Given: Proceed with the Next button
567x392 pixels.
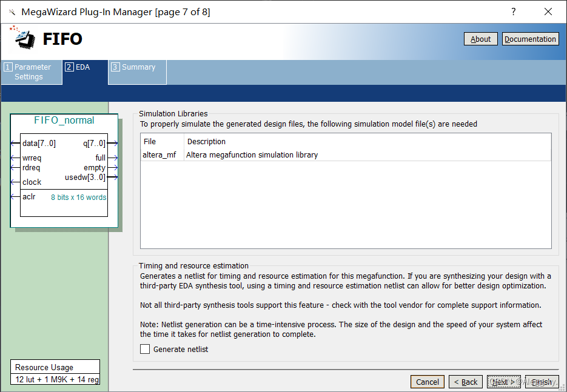Looking at the screenshot, I should click(x=504, y=382).
